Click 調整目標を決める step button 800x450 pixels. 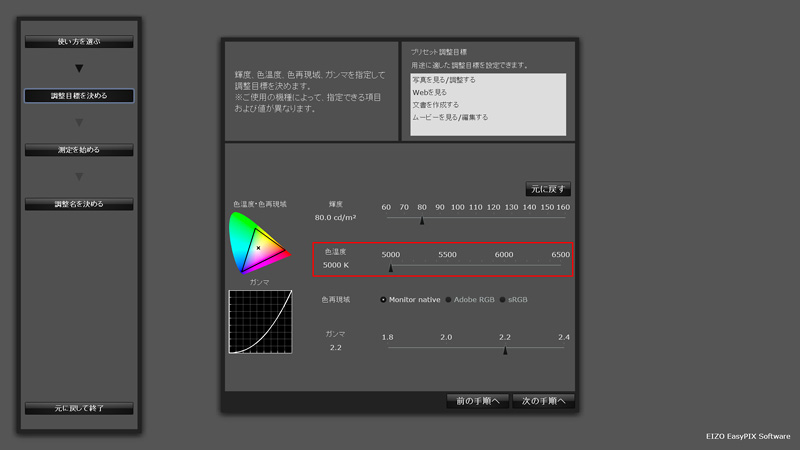[x=79, y=96]
